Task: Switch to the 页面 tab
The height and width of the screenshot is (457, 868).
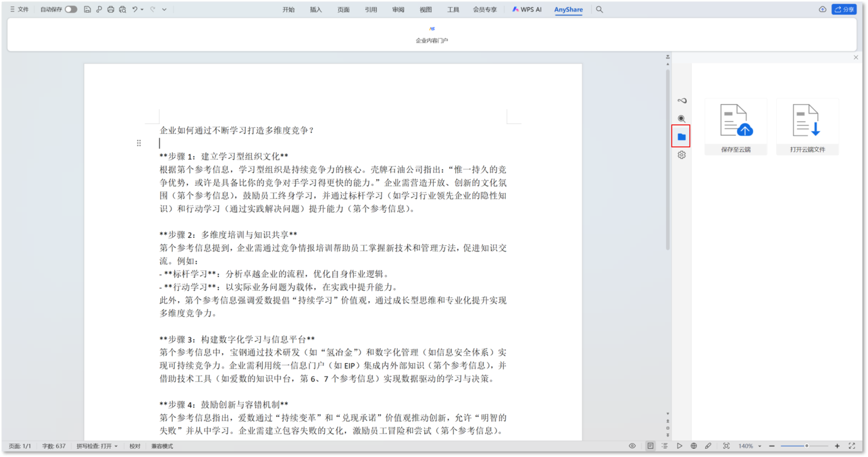Action: pos(343,9)
